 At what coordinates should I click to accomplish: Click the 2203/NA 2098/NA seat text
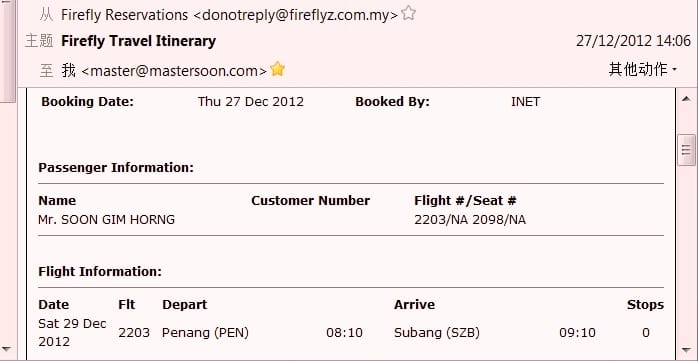(470, 219)
